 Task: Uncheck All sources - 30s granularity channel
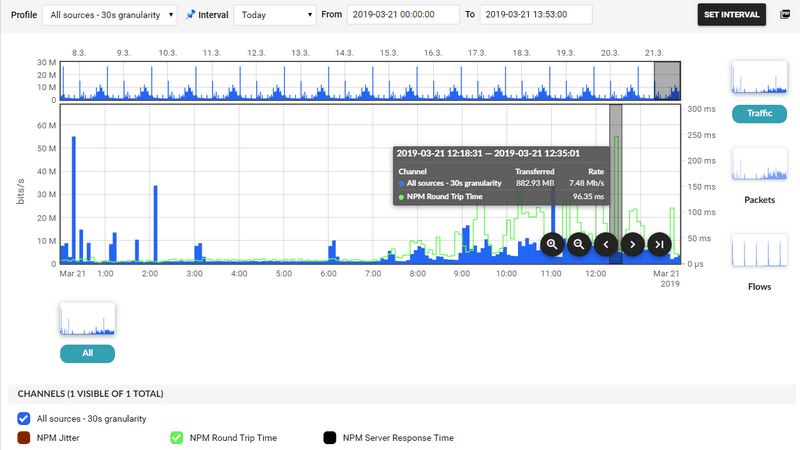[x=25, y=418]
